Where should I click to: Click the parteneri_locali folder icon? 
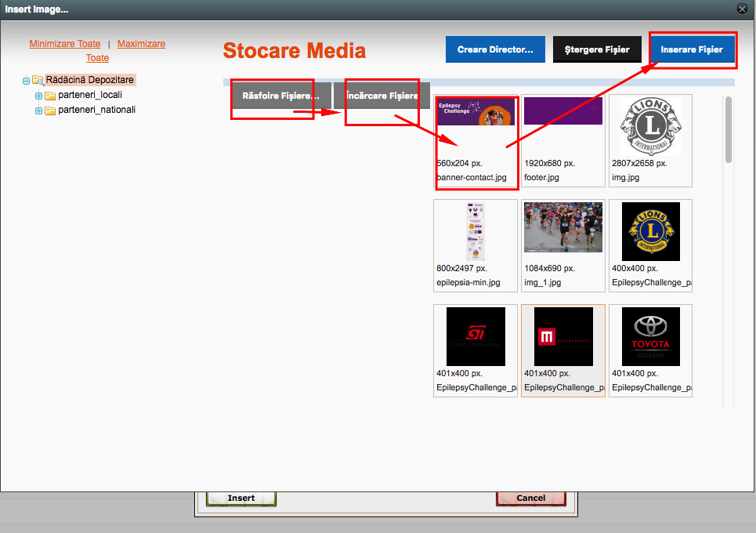[50, 96]
